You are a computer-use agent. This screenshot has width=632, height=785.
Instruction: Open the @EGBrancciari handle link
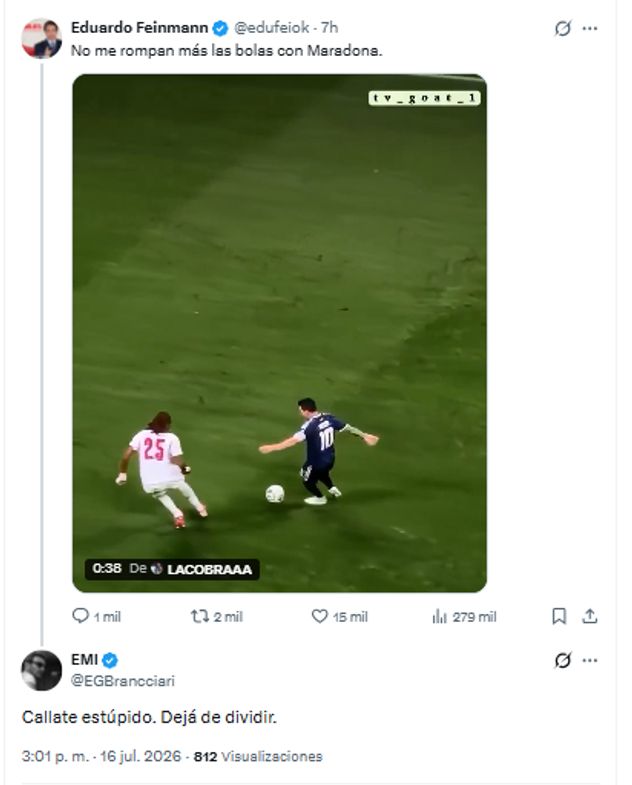(123, 680)
